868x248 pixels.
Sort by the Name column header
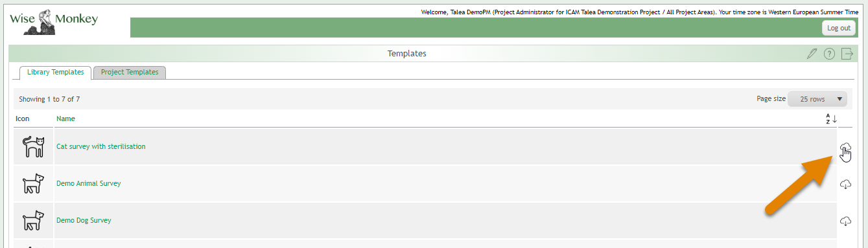tap(65, 118)
